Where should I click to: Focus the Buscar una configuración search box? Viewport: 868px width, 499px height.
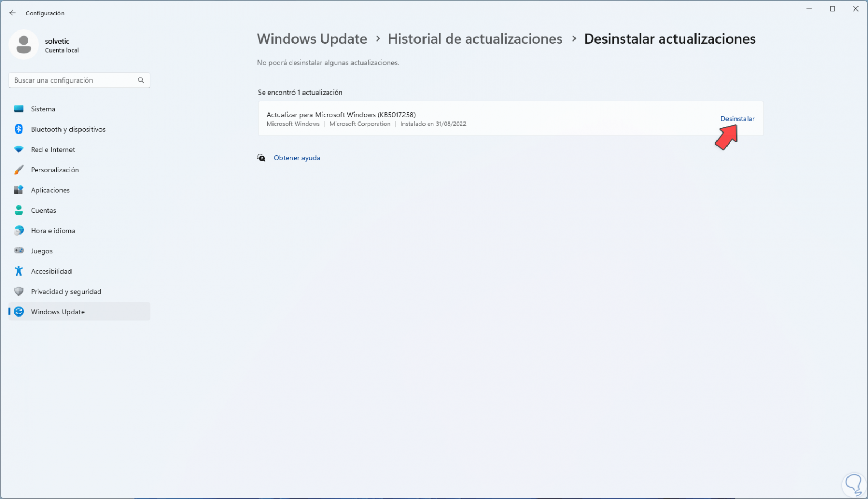tap(79, 80)
